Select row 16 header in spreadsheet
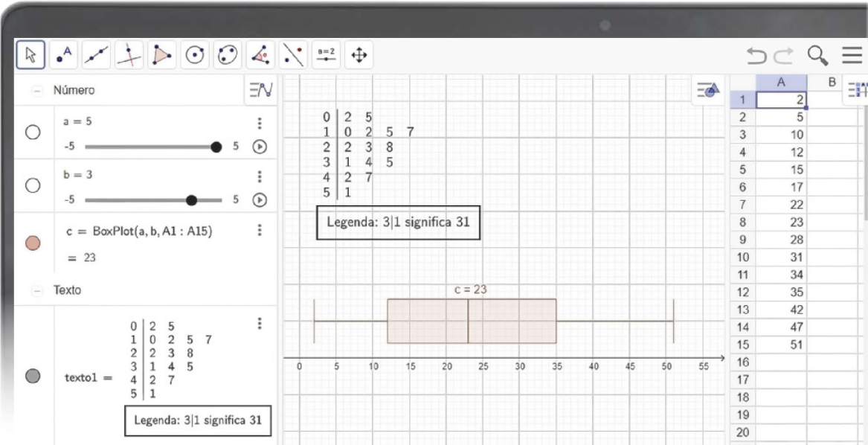Screen dimensions: 868x445 point(743,362)
